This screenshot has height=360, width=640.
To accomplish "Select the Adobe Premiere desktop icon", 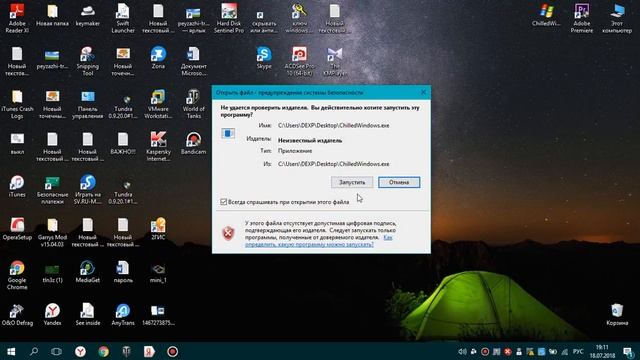I will click(582, 18).
